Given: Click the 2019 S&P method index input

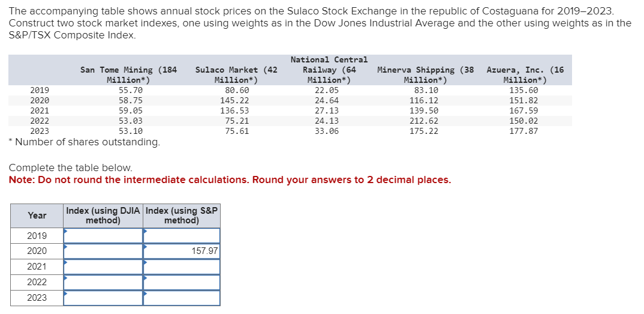Looking at the screenshot, I should click(182, 235).
